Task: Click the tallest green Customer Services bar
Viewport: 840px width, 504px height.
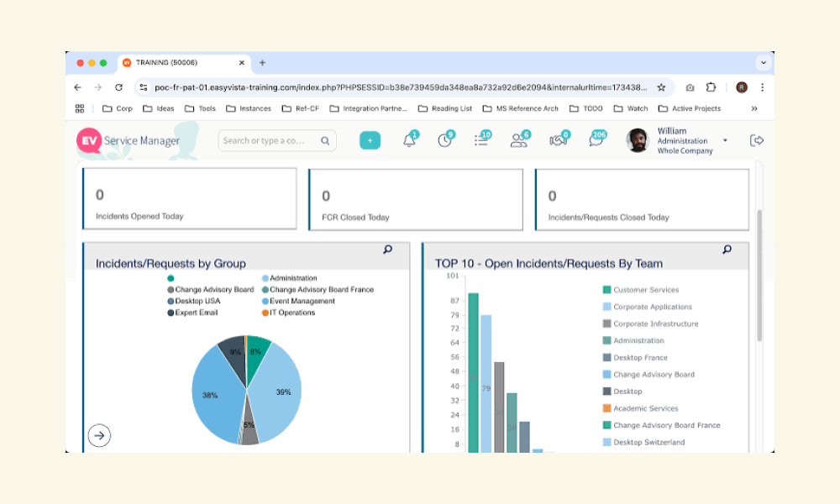Action: 473,373
